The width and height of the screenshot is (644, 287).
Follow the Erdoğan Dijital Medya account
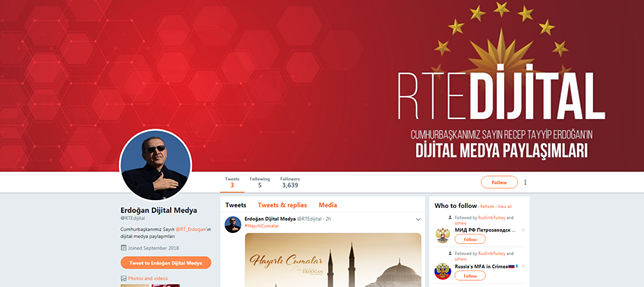499,182
